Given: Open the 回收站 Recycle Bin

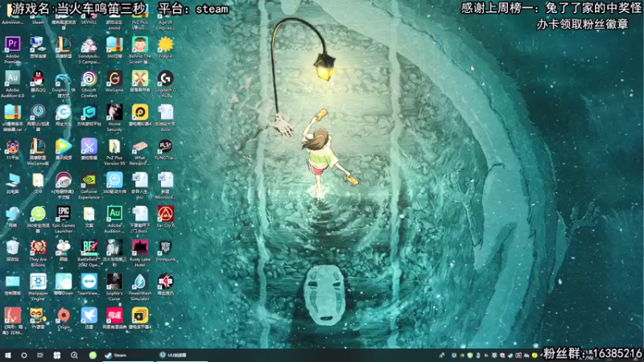Looking at the screenshot, I should click(x=12, y=248).
